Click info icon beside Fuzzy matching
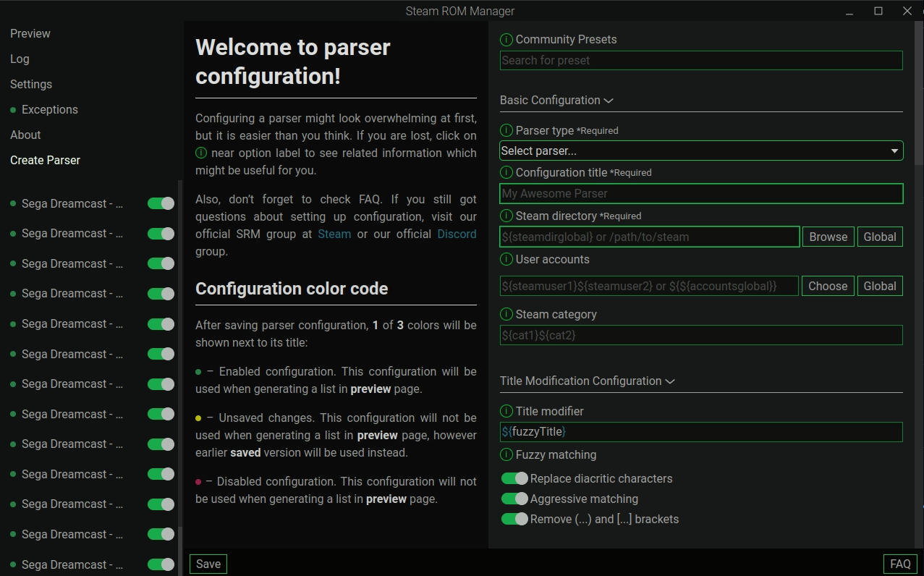Image resolution: width=924 pixels, height=576 pixels. point(506,455)
